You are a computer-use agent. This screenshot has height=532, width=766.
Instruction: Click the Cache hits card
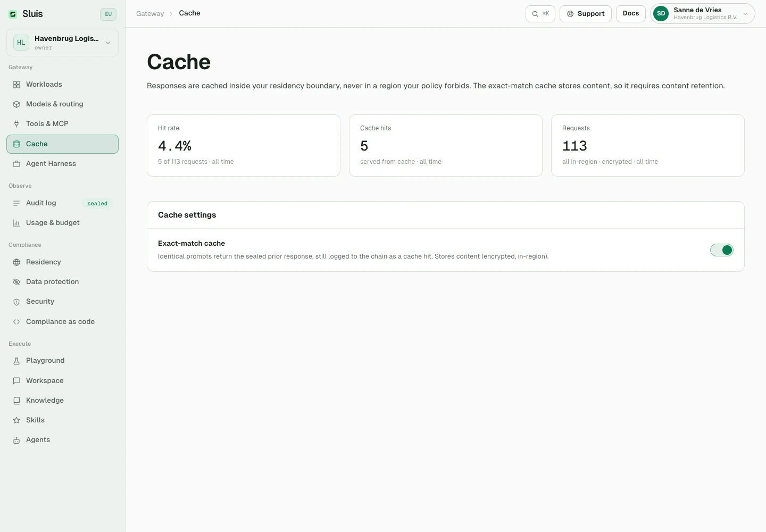tap(446, 145)
